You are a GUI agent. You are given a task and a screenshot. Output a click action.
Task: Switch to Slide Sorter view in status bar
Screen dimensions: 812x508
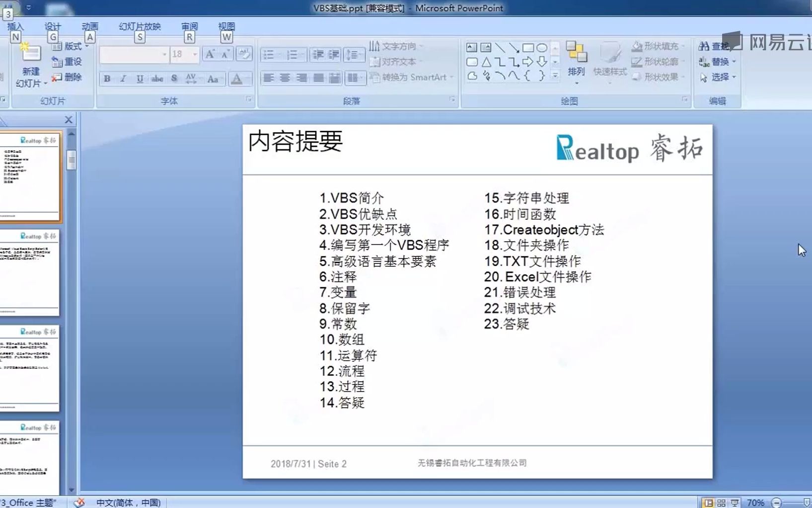[721, 503]
